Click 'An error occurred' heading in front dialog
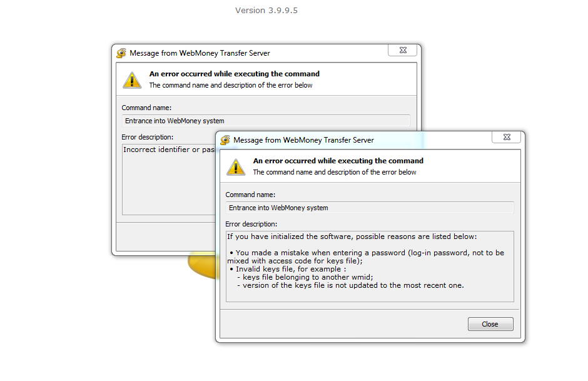This screenshot has width=588, height=381. point(338,161)
